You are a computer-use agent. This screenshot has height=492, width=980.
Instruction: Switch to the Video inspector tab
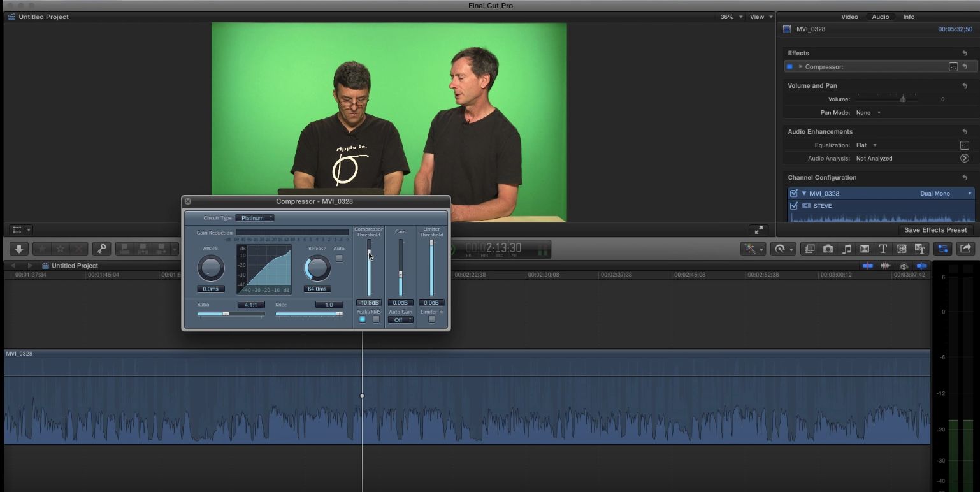tap(849, 17)
